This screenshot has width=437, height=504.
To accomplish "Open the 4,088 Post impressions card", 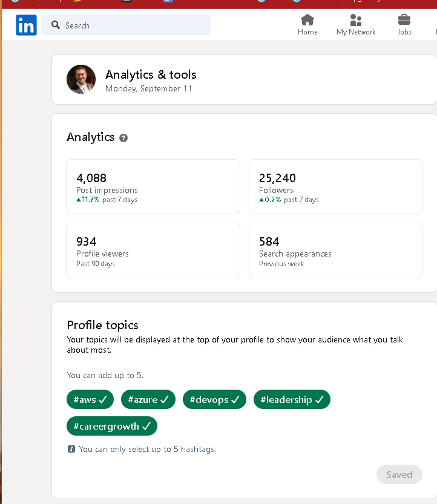I will (153, 187).
